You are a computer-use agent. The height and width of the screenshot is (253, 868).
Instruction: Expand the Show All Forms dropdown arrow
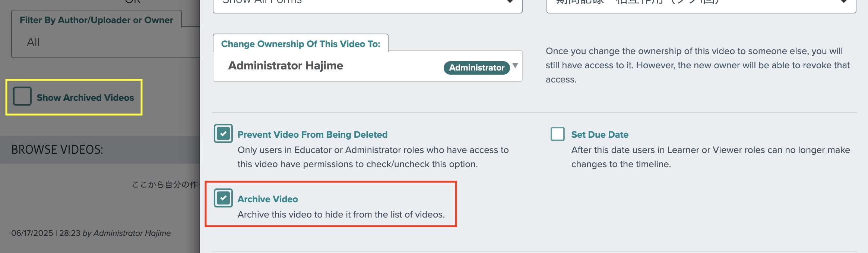510,2
